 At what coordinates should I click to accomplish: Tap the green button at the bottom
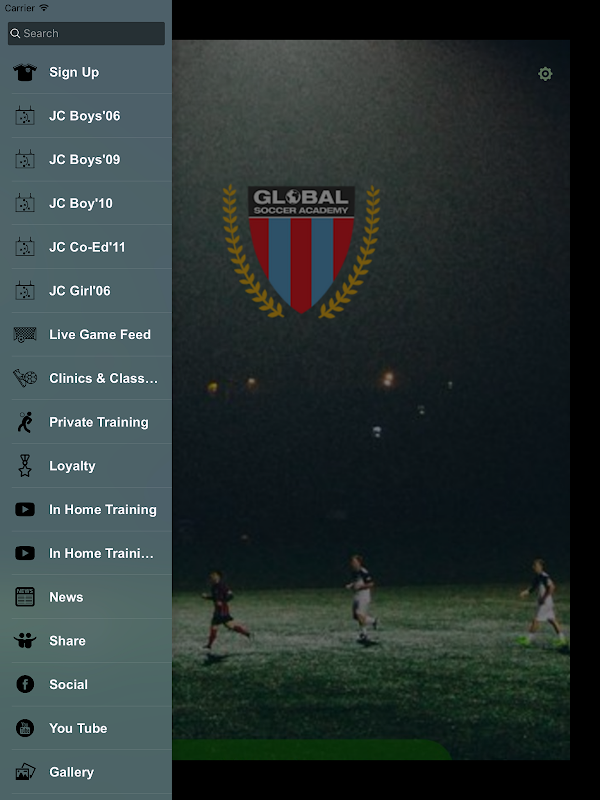(311, 749)
